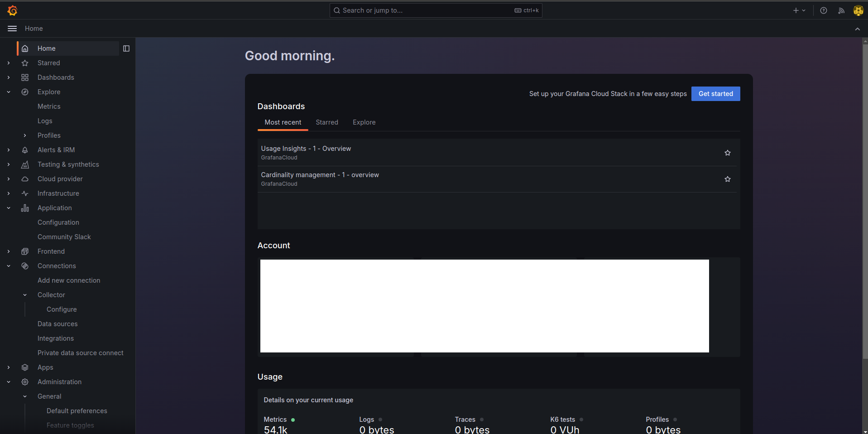Viewport: 868px width, 434px height.
Task: Select the Alerts & IRM bell icon
Action: 25,150
